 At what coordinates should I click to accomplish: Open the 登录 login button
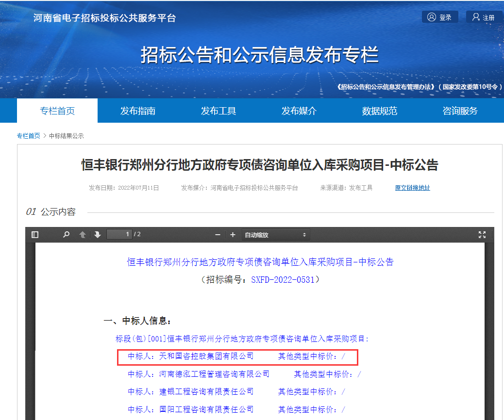[440, 17]
